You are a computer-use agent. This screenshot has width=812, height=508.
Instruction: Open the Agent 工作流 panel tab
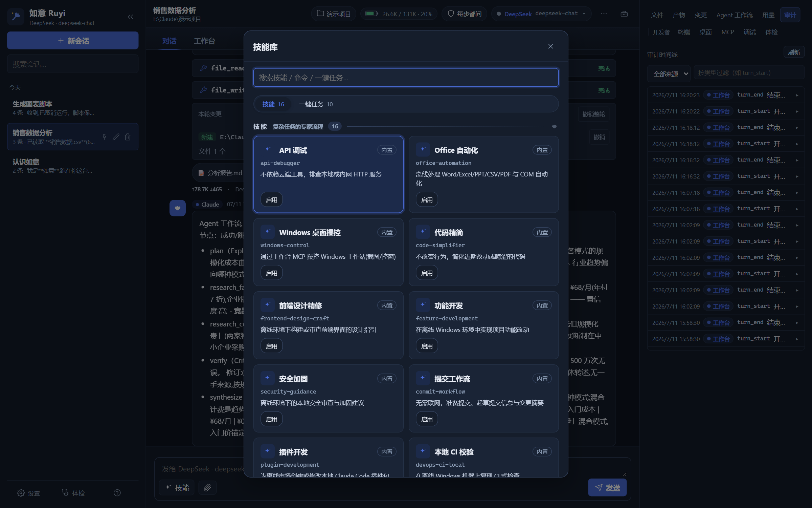[x=735, y=15]
